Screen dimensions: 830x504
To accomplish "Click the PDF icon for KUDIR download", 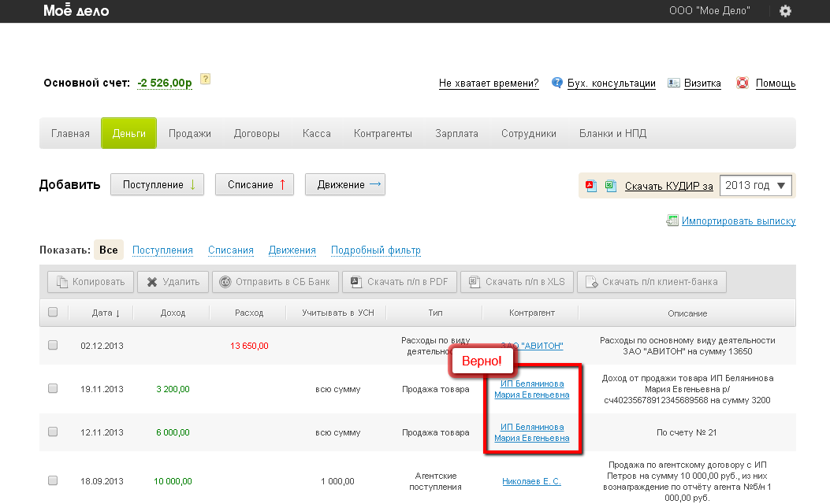I will tap(590, 186).
